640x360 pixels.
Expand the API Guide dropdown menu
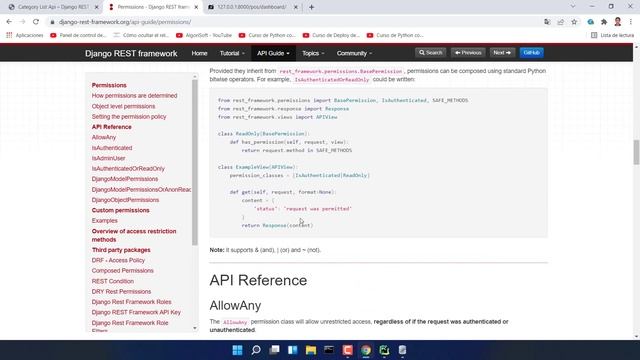click(x=273, y=53)
